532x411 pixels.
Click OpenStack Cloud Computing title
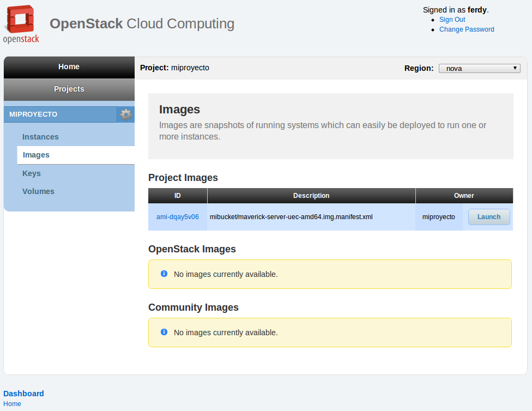[x=142, y=24]
